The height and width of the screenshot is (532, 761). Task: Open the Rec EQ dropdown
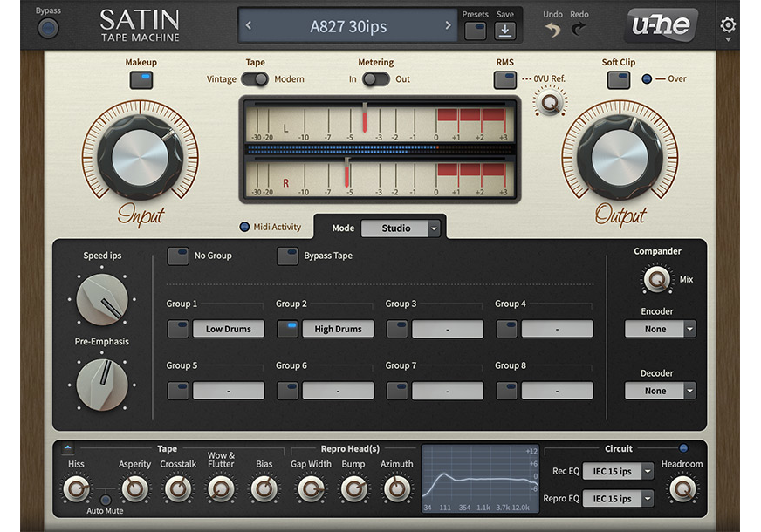pyautogui.click(x=618, y=471)
